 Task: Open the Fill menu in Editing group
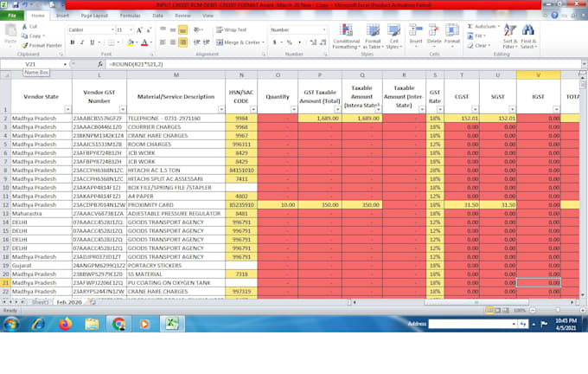pyautogui.click(x=476, y=35)
